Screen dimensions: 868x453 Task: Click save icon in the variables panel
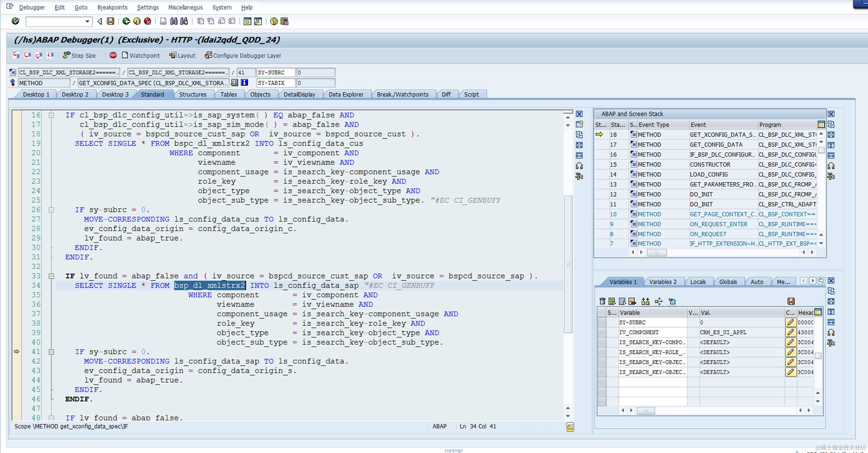point(791,301)
